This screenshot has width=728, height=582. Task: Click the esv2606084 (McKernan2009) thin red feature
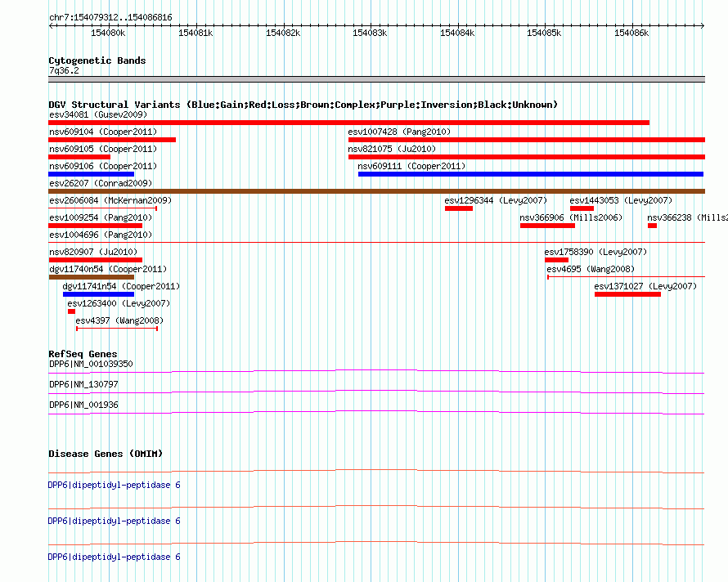click(x=102, y=208)
